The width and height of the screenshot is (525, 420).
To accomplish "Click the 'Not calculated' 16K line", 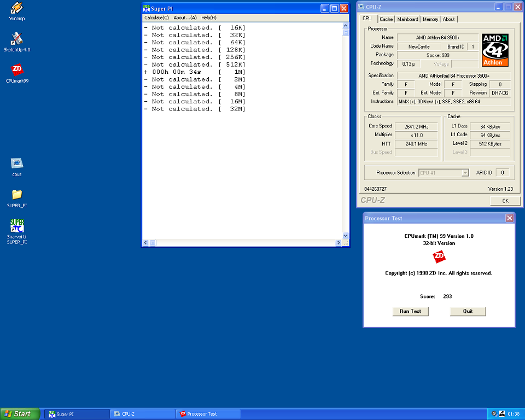I will coord(195,28).
